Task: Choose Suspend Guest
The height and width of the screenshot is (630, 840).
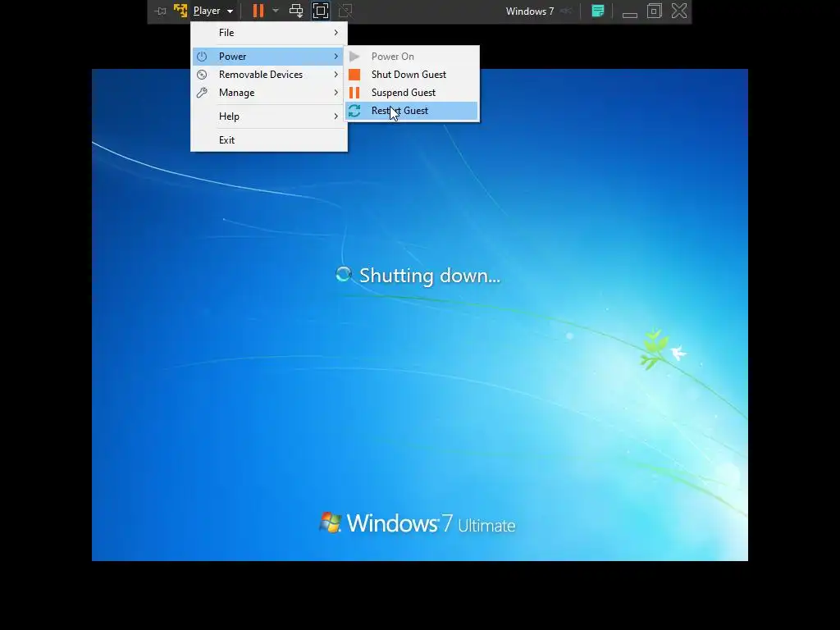Action: point(412,93)
